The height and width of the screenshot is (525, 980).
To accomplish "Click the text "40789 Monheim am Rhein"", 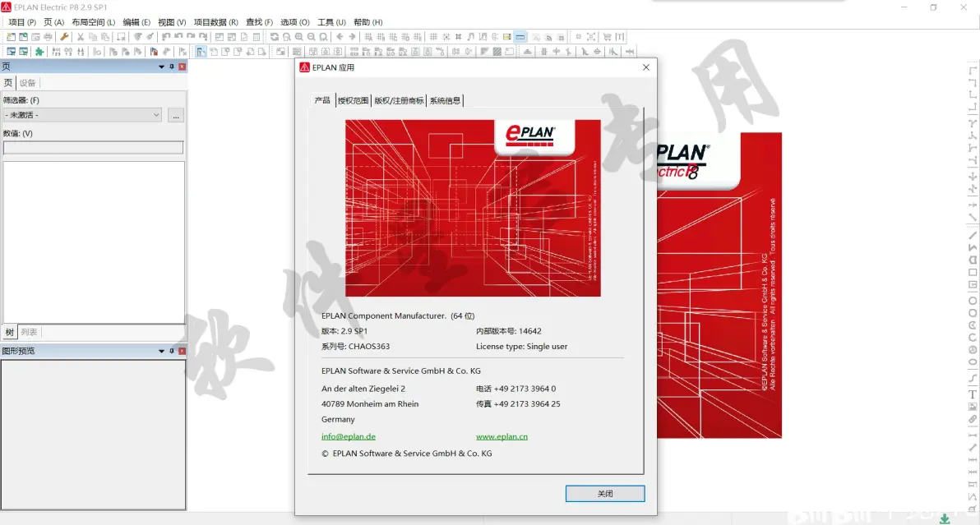I will click(x=370, y=404).
